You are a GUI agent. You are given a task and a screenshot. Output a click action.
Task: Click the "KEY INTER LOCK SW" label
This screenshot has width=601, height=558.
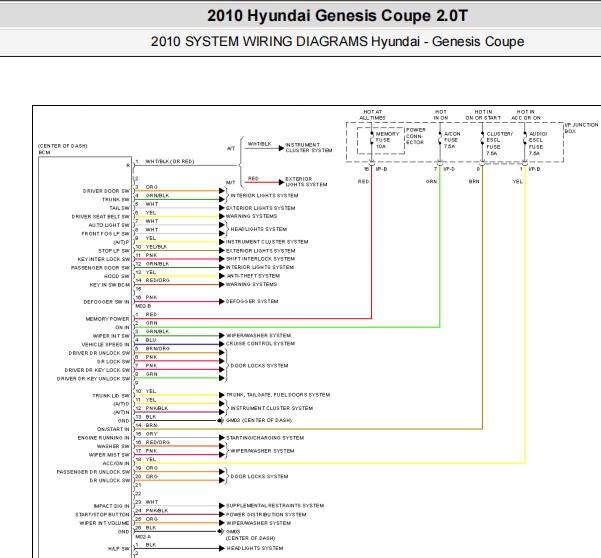click(x=103, y=259)
